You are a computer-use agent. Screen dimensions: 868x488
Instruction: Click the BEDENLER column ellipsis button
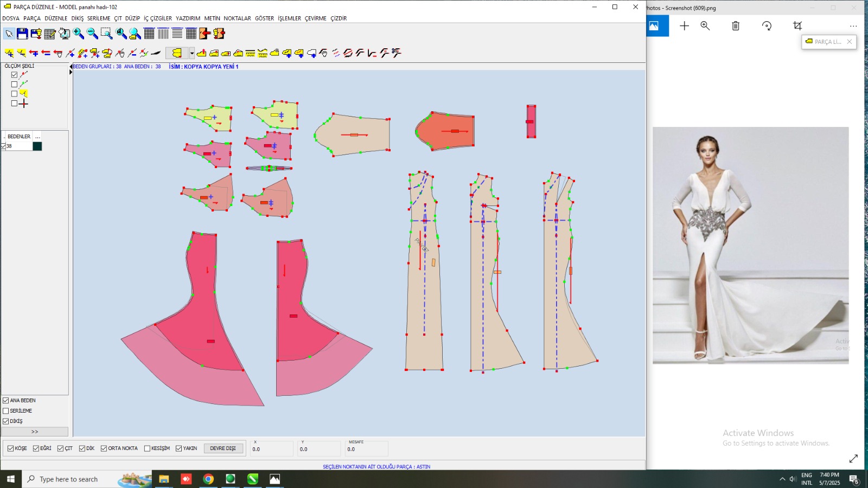pos(37,137)
